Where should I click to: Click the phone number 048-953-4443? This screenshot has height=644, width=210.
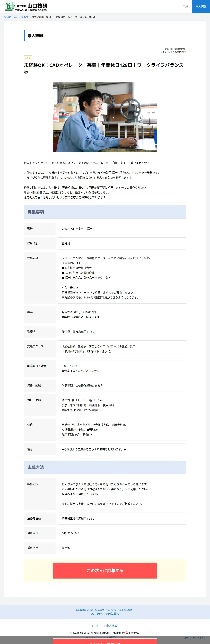pos(71,533)
